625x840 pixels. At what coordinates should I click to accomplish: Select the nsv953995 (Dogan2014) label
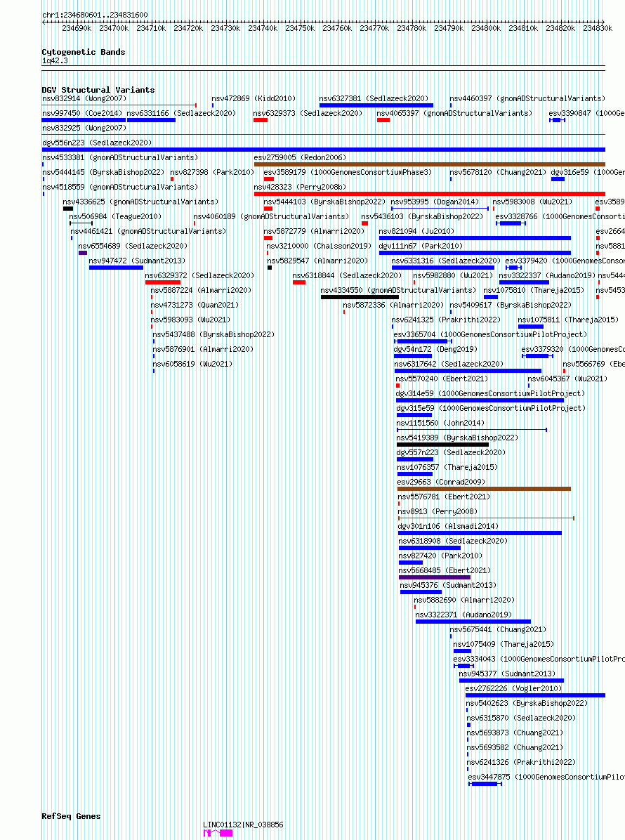click(x=435, y=202)
